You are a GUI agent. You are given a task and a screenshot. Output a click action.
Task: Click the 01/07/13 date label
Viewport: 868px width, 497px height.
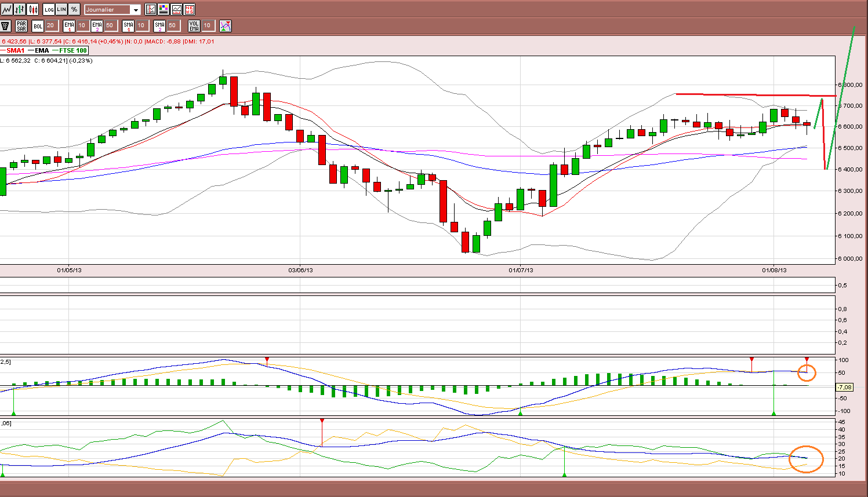pos(521,270)
